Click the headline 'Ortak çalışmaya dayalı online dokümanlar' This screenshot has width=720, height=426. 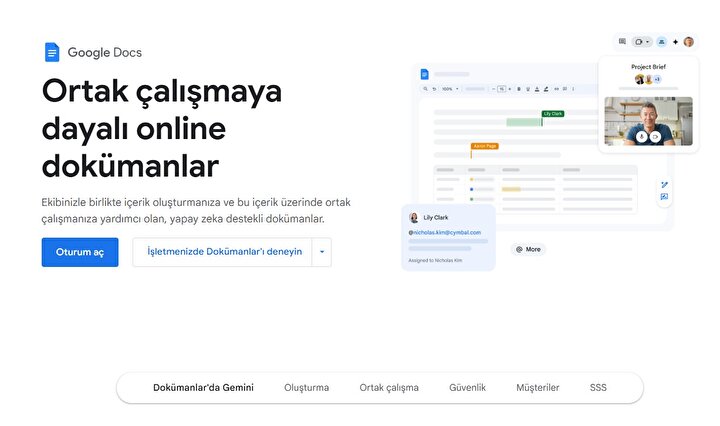coord(162,128)
